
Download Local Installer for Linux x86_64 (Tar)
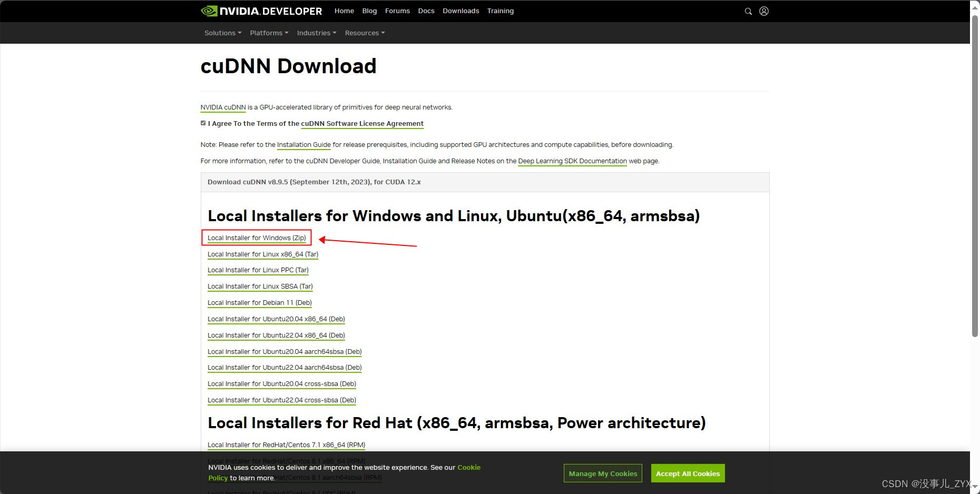(x=263, y=254)
